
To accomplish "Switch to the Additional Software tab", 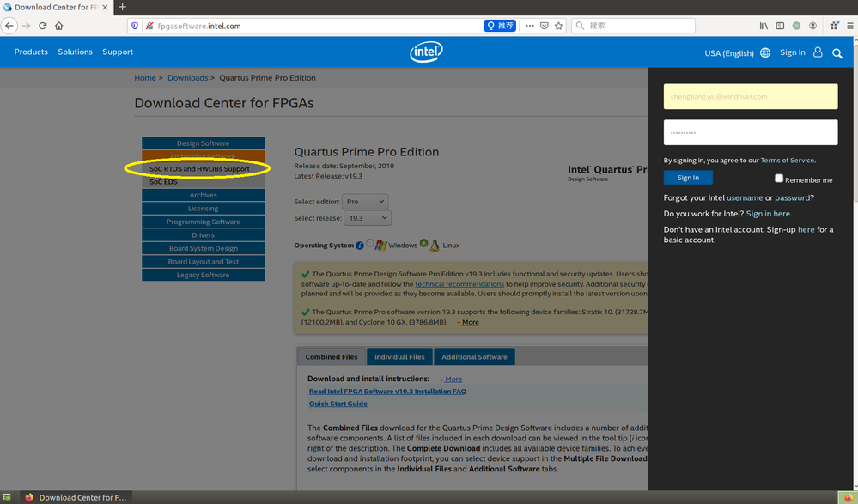I will (474, 357).
